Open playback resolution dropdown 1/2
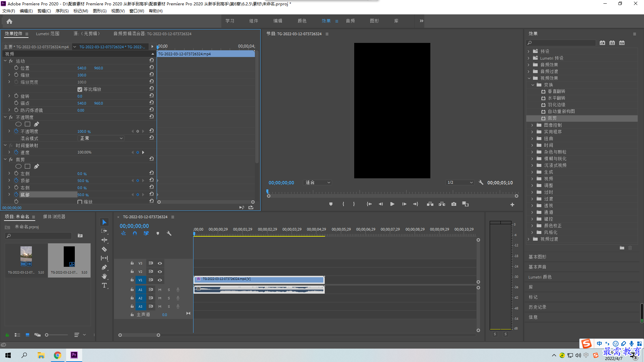This screenshot has height=362, width=644. (x=460, y=183)
